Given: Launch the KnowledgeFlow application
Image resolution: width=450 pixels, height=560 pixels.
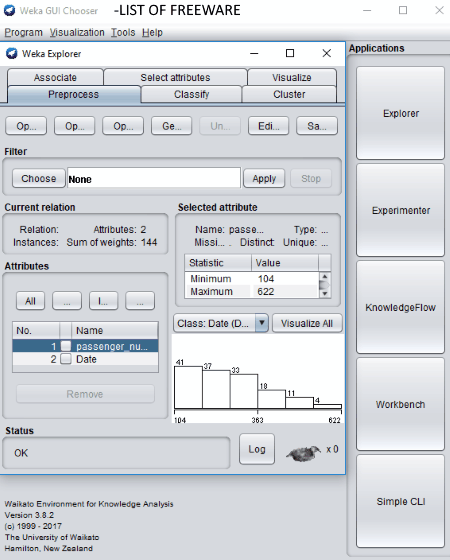Looking at the screenshot, I should [x=400, y=307].
